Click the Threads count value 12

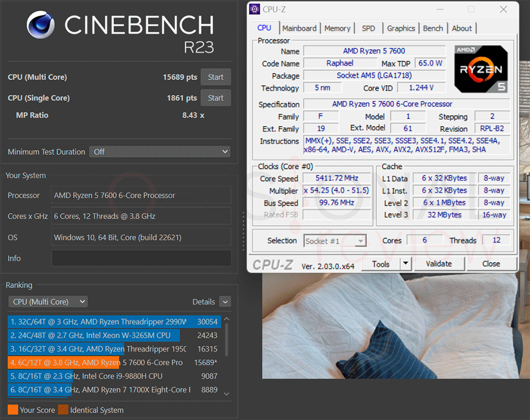497,240
